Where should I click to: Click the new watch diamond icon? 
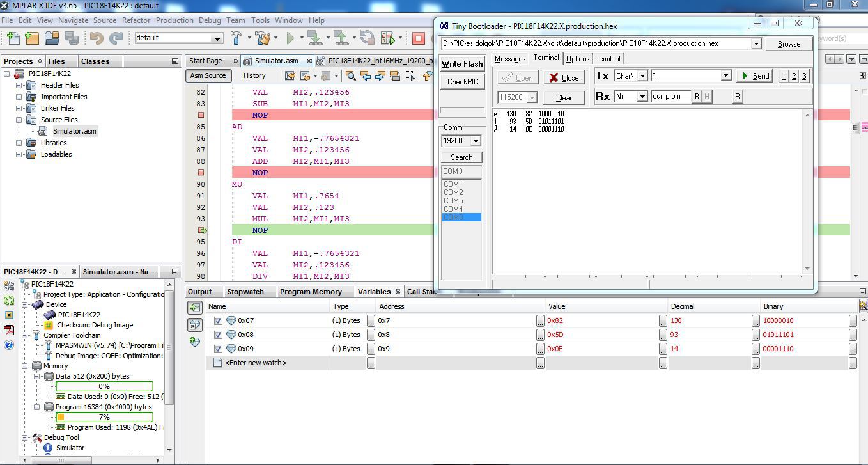(194, 342)
